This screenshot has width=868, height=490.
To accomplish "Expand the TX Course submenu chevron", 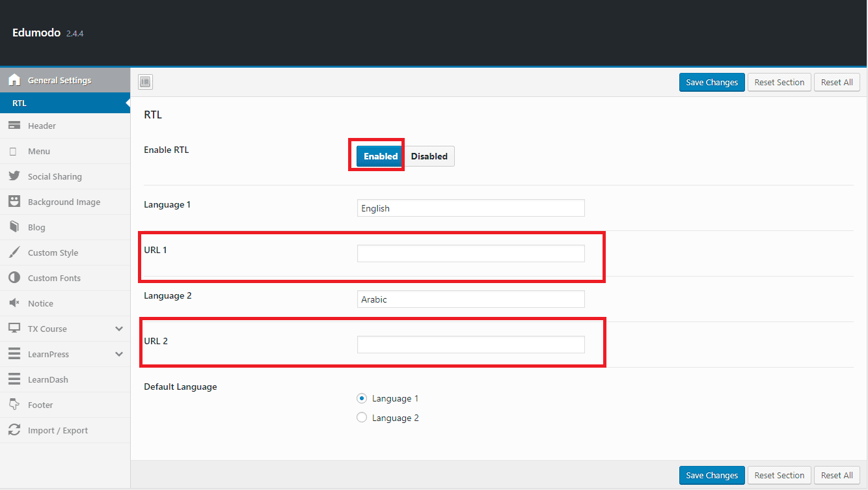I will (119, 329).
